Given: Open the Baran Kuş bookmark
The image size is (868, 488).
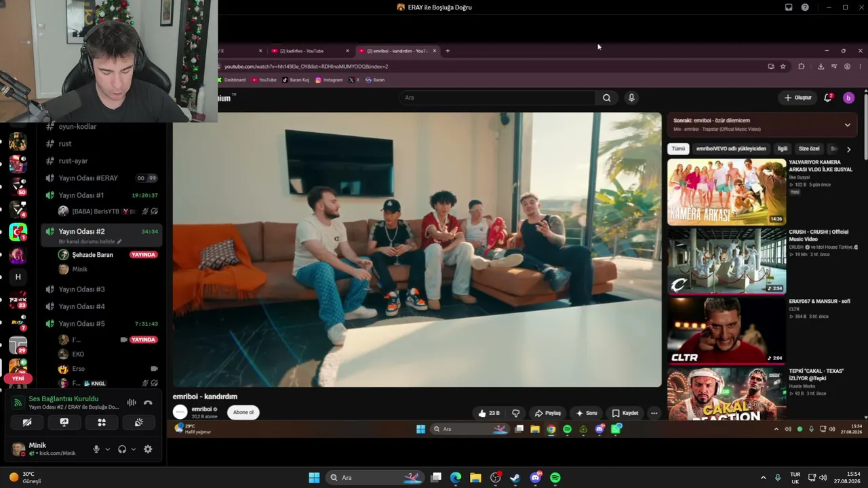Looking at the screenshot, I should click(296, 80).
